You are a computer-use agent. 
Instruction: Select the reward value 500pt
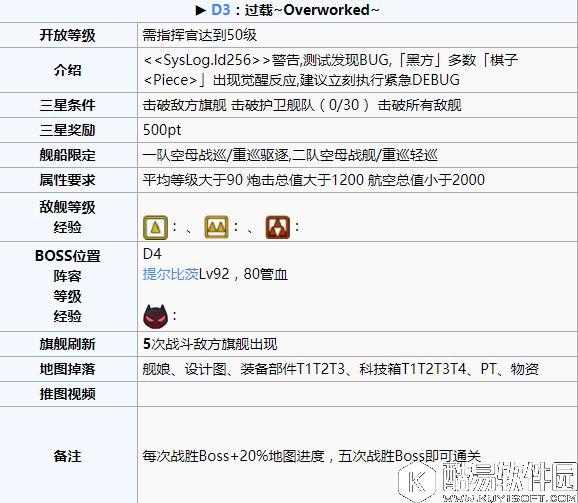[162, 130]
